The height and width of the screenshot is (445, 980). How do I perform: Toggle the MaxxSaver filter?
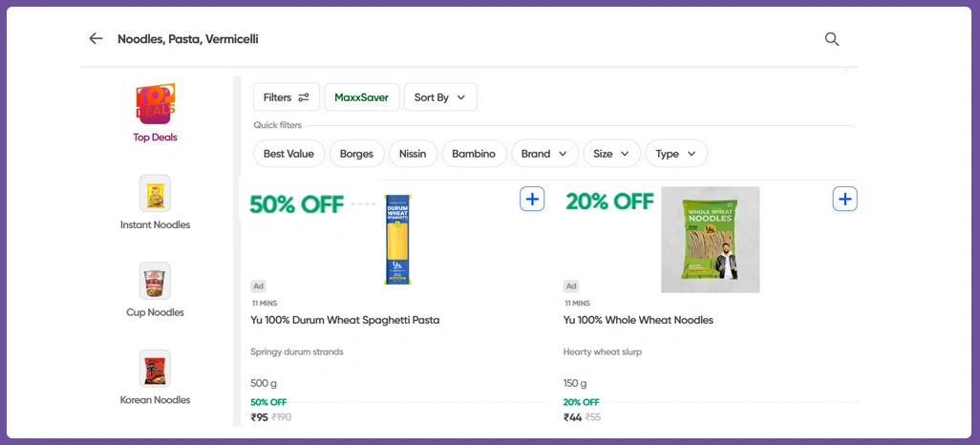pyautogui.click(x=362, y=97)
